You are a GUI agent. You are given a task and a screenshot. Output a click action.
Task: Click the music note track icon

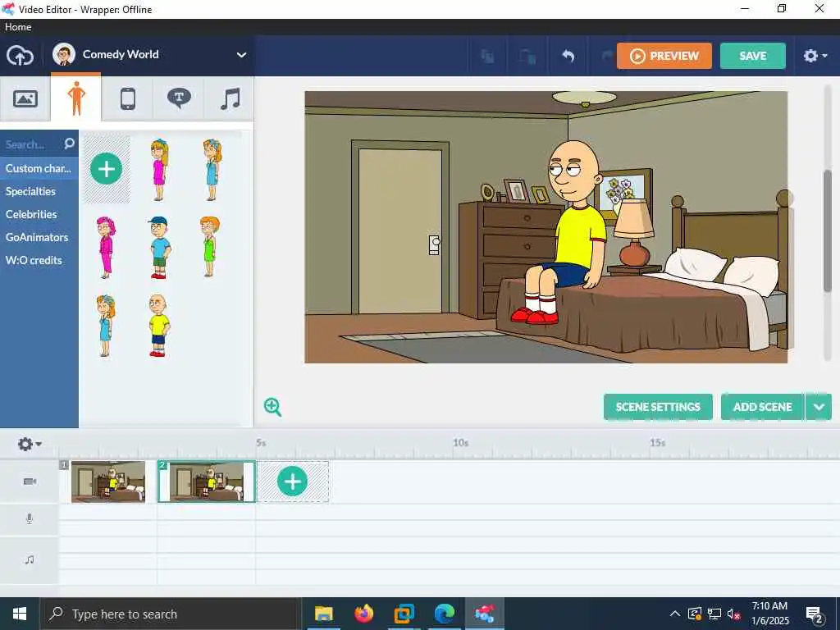pyautogui.click(x=30, y=559)
